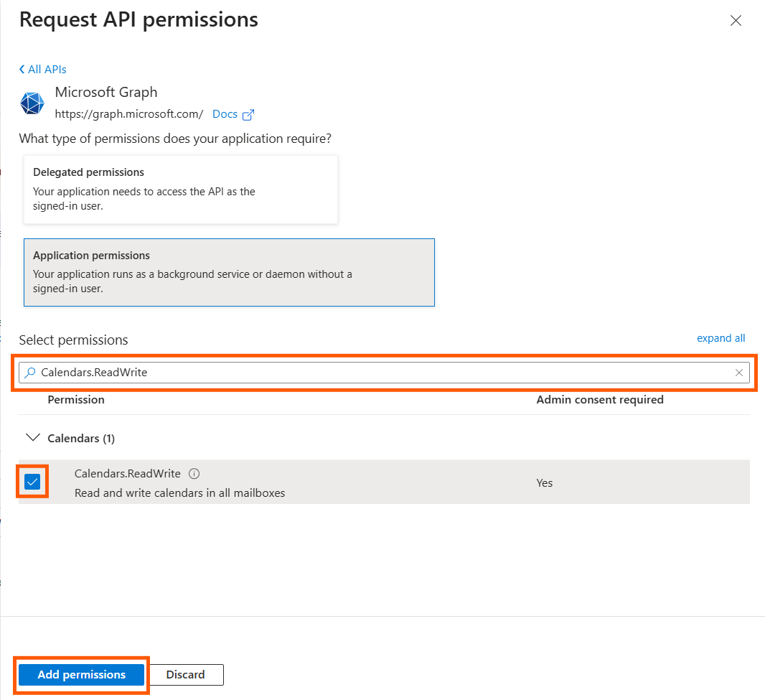Go back to All APIs
Image resolution: width=765 pixels, height=700 pixels.
(43, 70)
